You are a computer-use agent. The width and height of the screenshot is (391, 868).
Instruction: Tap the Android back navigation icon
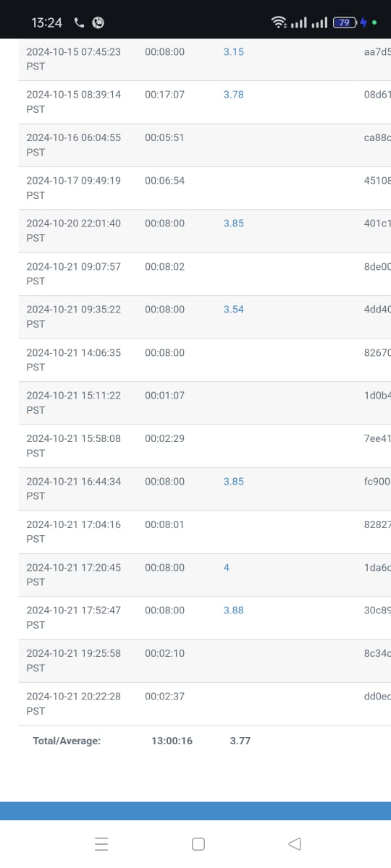coord(294,843)
